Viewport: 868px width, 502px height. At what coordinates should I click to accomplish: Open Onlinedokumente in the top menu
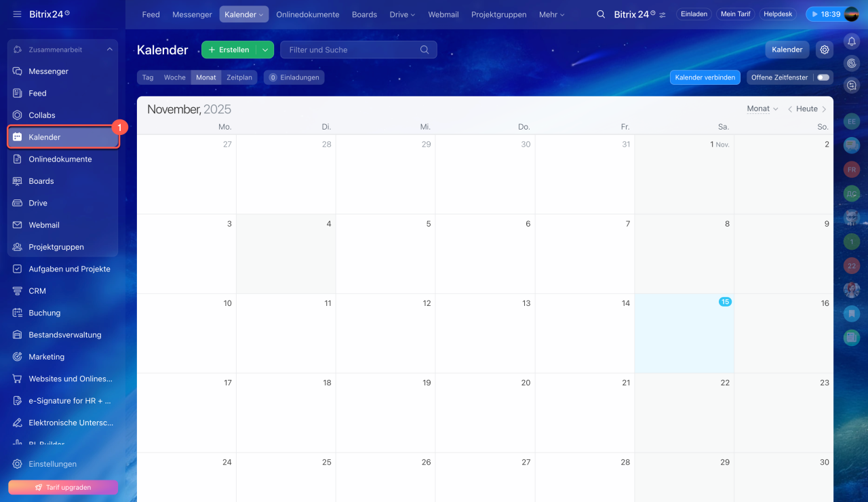308,14
